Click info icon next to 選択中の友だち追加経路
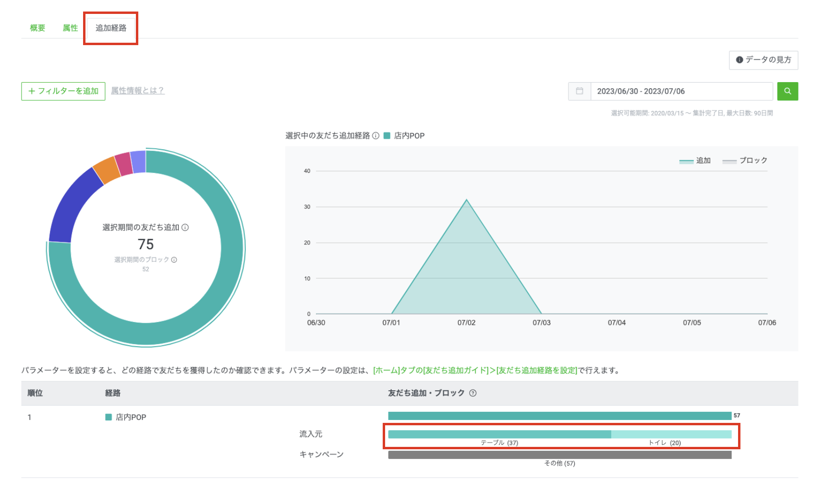824x504 pixels. tap(376, 136)
